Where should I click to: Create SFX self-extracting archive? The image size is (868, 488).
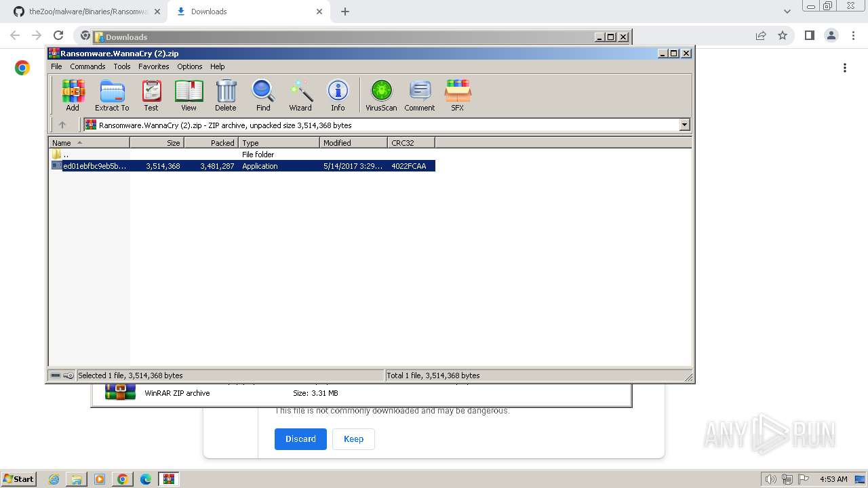(x=458, y=95)
